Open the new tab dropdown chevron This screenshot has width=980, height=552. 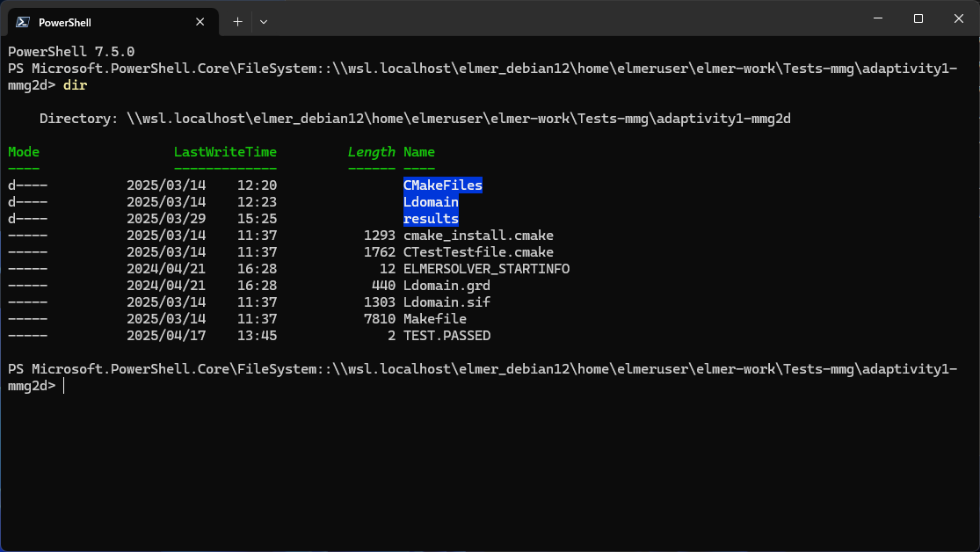click(x=261, y=20)
